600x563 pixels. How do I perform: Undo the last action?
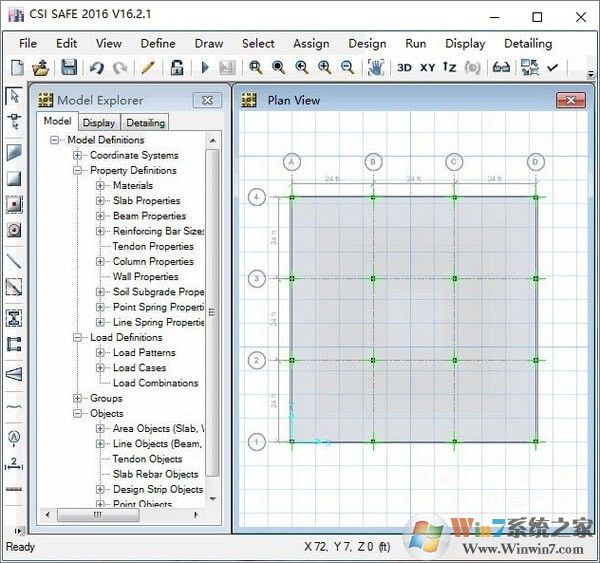pos(97,68)
